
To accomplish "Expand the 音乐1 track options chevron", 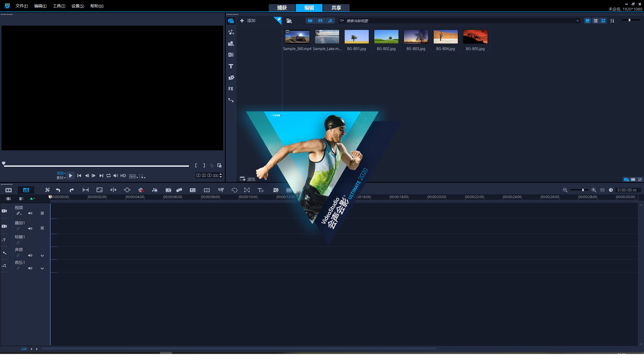I will 42,268.
